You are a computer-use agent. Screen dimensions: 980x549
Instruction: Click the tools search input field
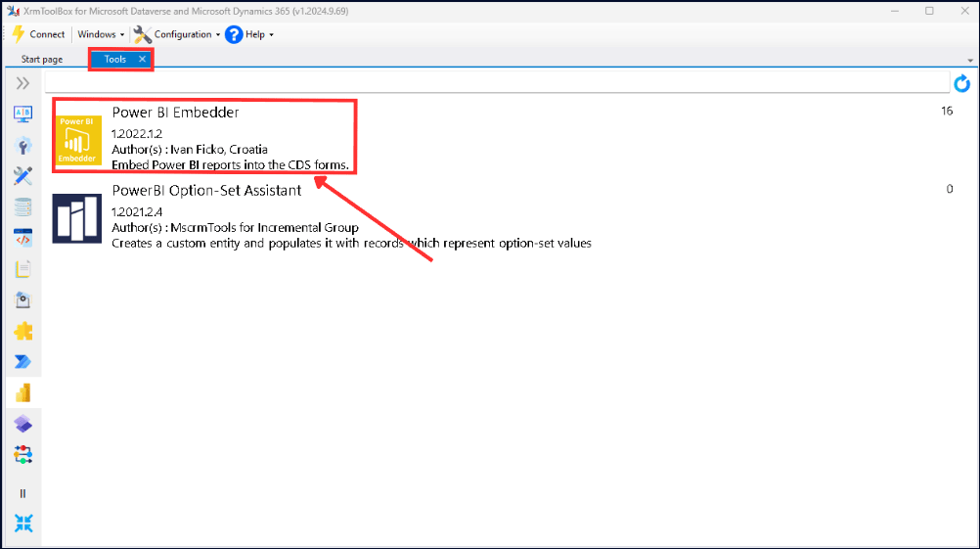[497, 82]
